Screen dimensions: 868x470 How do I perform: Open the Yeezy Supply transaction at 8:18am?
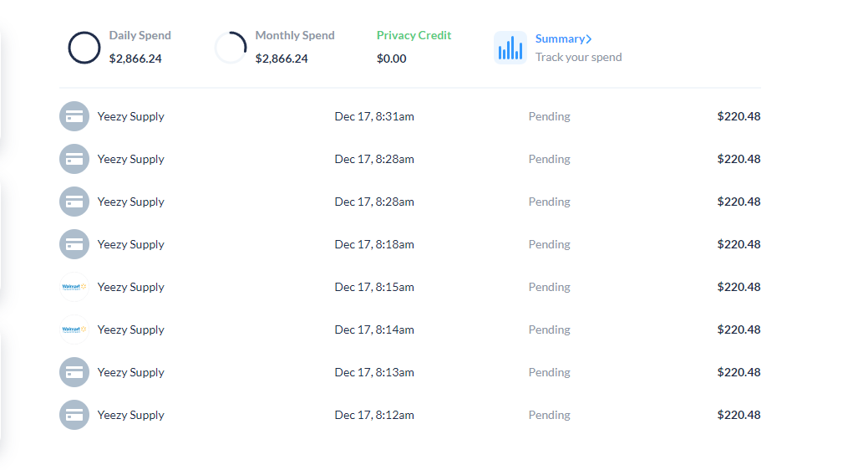click(x=409, y=244)
